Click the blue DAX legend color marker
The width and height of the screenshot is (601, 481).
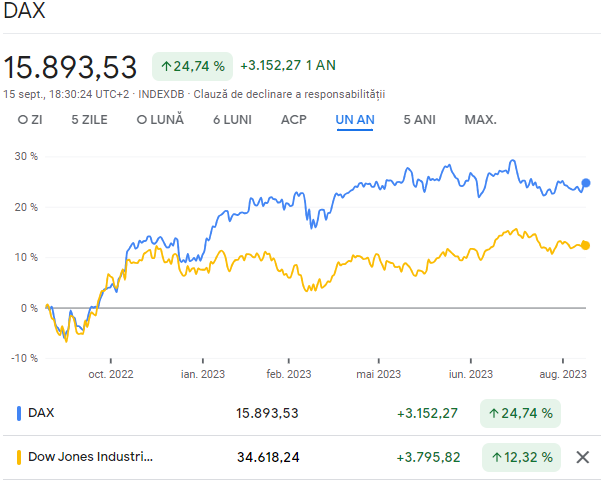pyautogui.click(x=19, y=413)
